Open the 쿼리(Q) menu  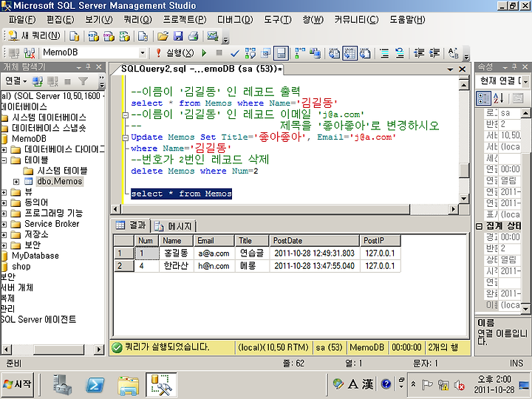tap(137, 20)
